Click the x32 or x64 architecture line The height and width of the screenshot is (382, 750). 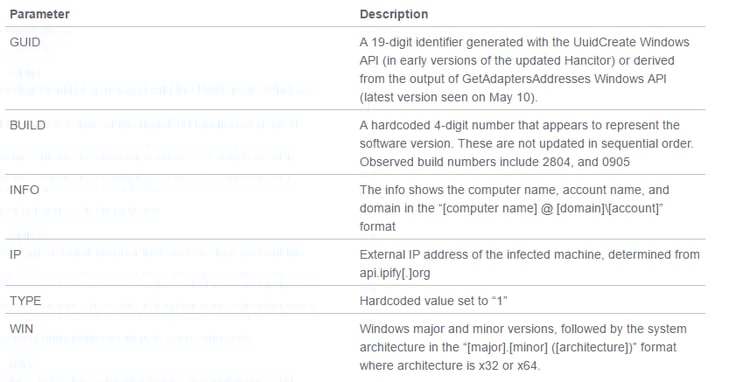(x=450, y=366)
